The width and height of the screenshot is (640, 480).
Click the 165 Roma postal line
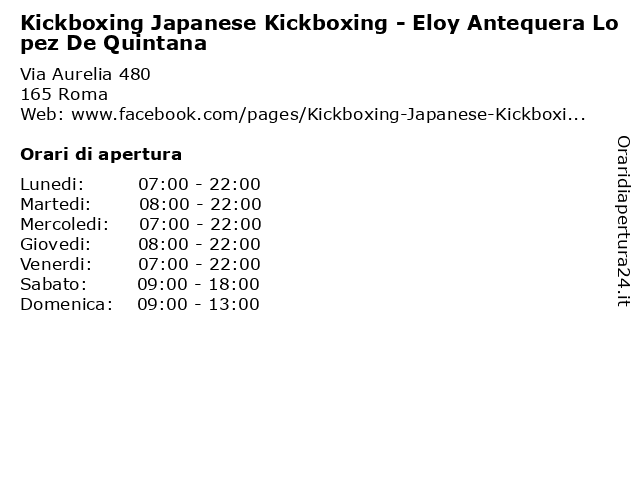(64, 94)
